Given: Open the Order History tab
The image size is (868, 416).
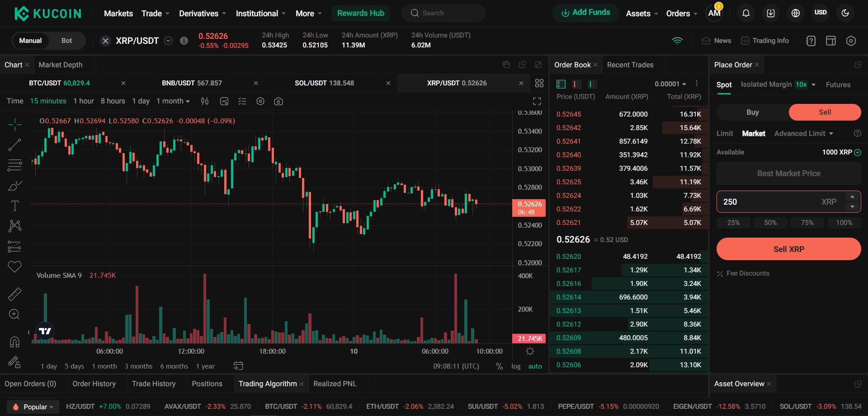Looking at the screenshot, I should pyautogui.click(x=94, y=384).
